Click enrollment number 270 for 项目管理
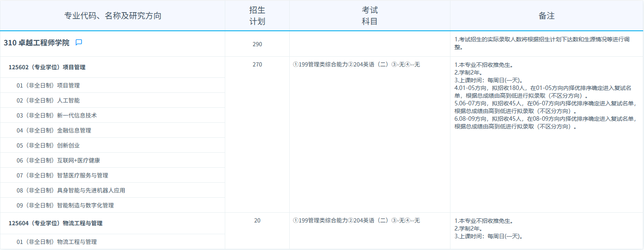This screenshot has width=644, height=250. (x=257, y=64)
